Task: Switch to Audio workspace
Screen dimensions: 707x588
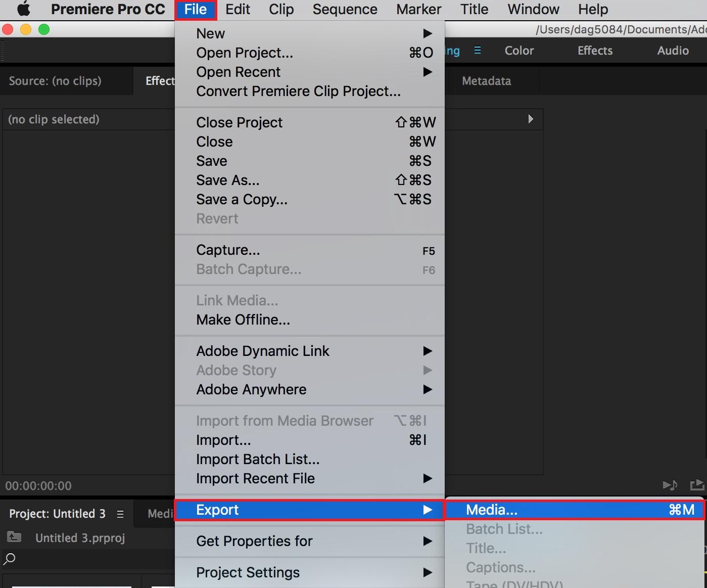Action: [673, 51]
